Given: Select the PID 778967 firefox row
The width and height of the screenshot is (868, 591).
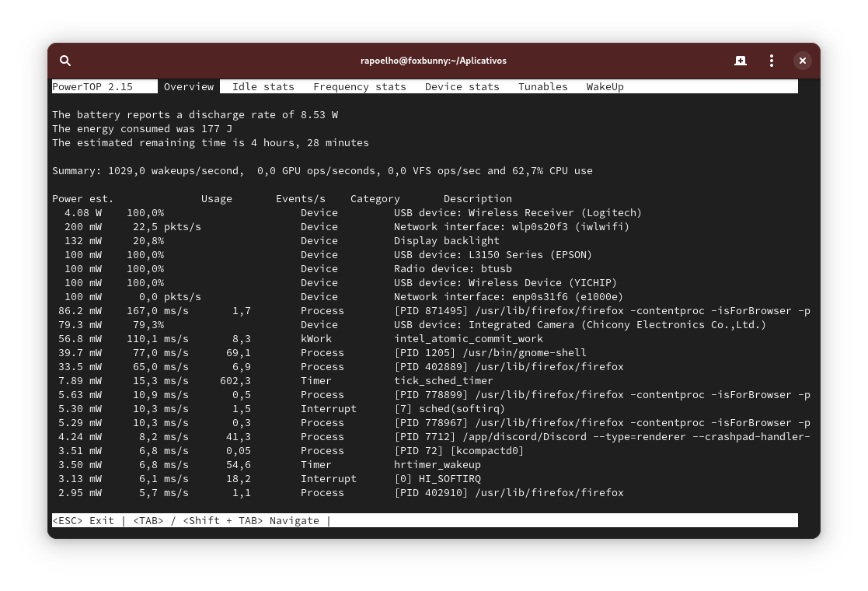Looking at the screenshot, I should (x=434, y=422).
